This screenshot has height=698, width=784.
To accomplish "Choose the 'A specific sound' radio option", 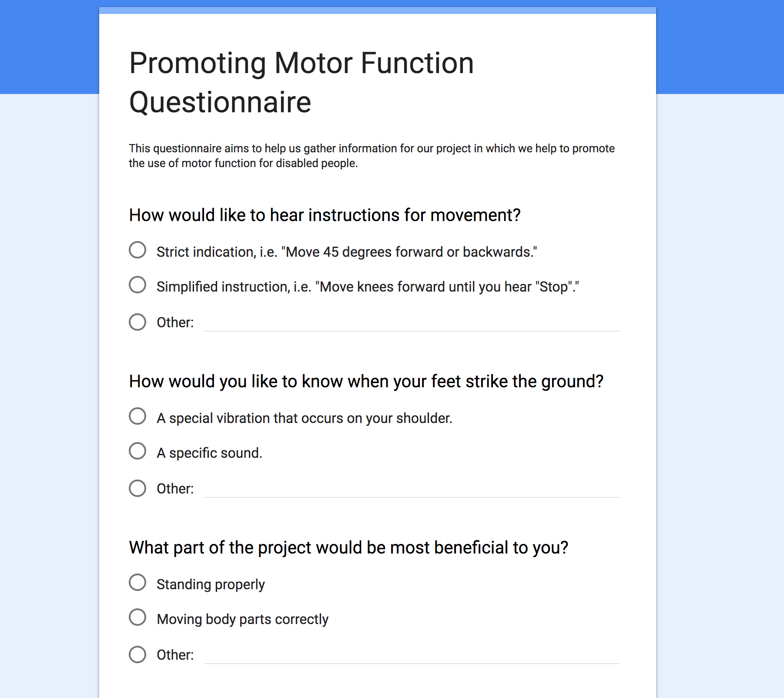I will [x=137, y=451].
